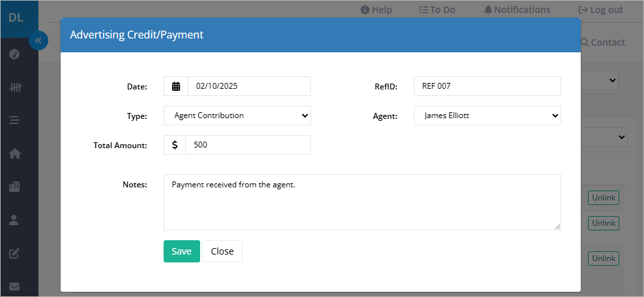The image size is (644, 297).
Task: Click the Log out link
Action: [x=601, y=10]
